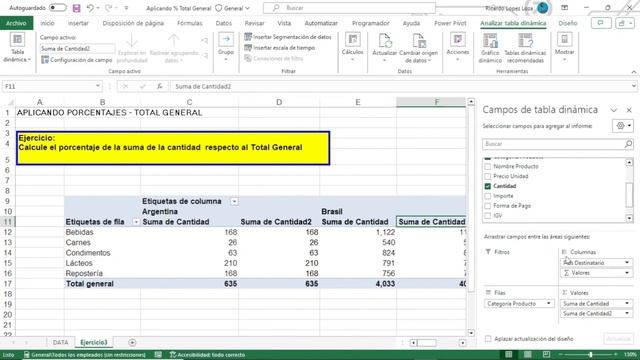The image size is (640, 360).
Task: Uncheck the Cantidad field
Action: (x=487, y=186)
